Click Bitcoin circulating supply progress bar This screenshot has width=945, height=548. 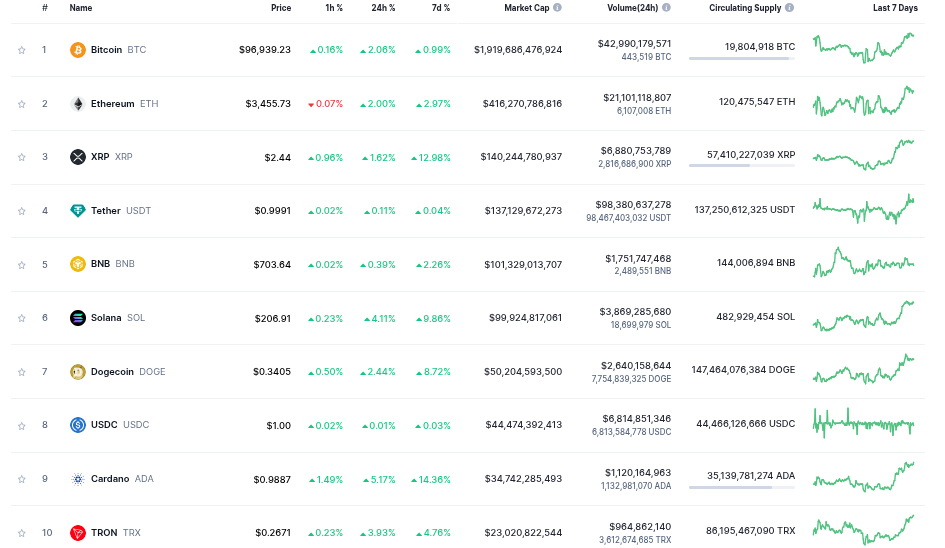click(x=741, y=58)
